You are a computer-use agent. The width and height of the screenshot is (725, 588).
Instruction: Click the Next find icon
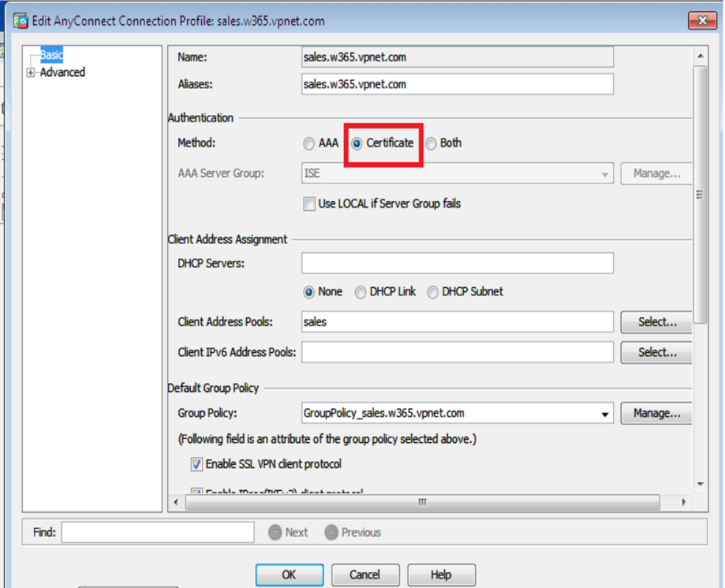click(275, 533)
